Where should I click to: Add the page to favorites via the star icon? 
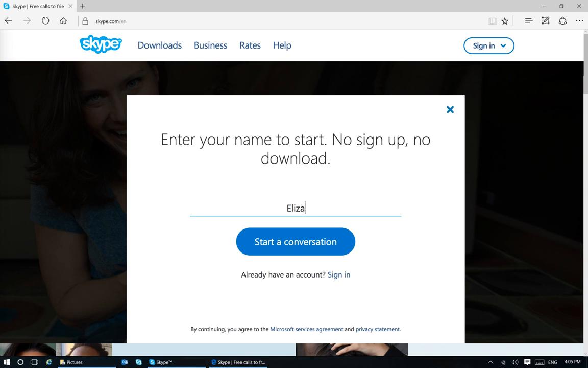pos(505,21)
